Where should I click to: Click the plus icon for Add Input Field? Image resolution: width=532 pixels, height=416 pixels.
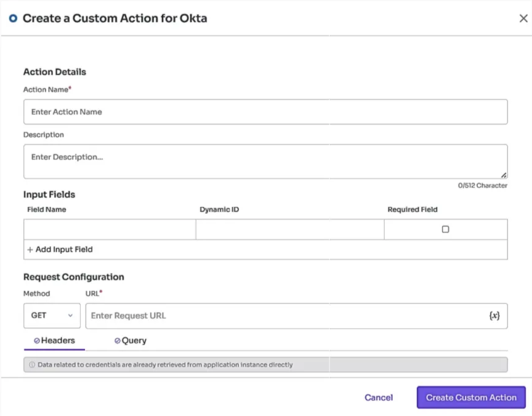tap(30, 250)
